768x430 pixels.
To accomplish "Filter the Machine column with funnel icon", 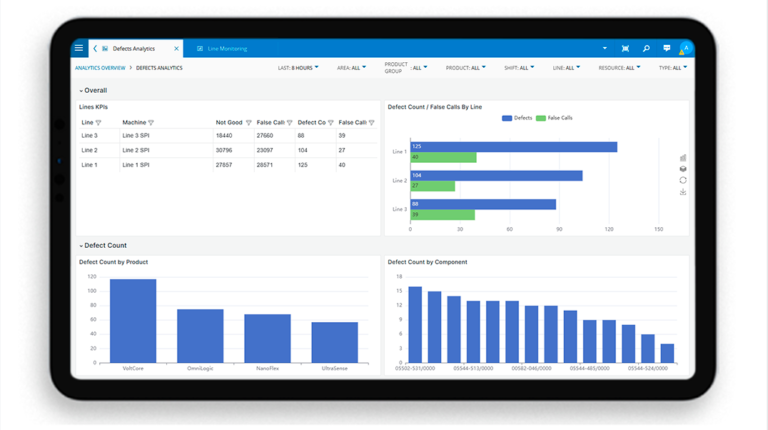I will click(151, 123).
